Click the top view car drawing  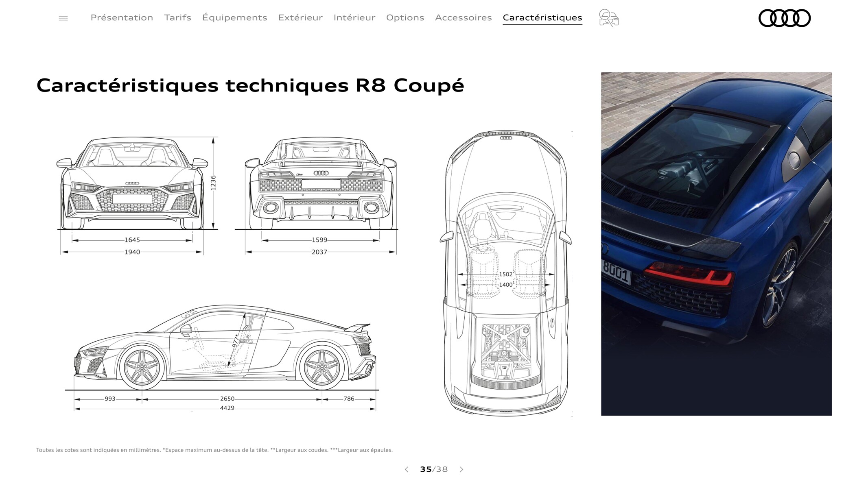pyautogui.click(x=505, y=273)
